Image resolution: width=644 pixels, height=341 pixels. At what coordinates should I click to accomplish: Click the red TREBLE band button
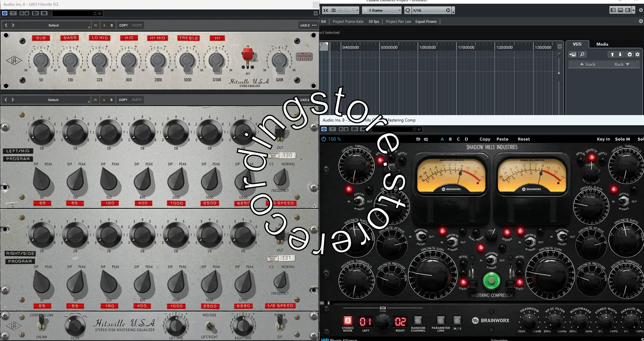coord(188,38)
